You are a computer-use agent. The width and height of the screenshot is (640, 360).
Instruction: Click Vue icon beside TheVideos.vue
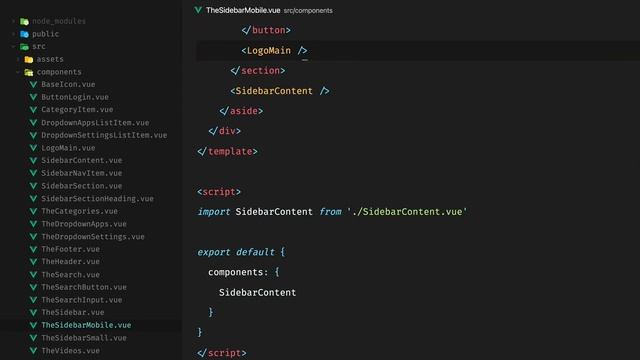click(33, 351)
